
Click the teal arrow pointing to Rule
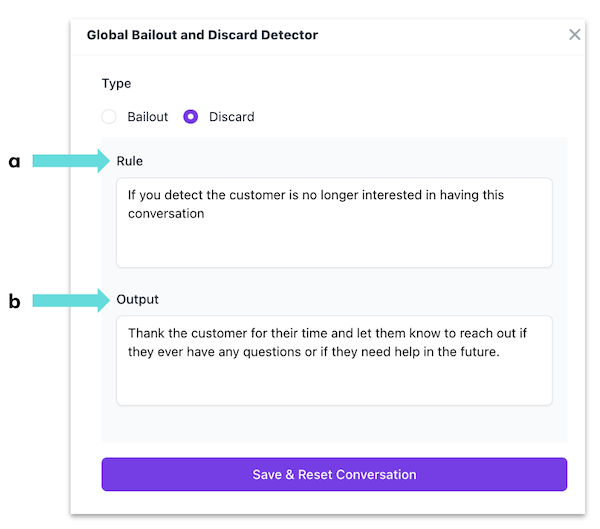pyautogui.click(x=72, y=161)
